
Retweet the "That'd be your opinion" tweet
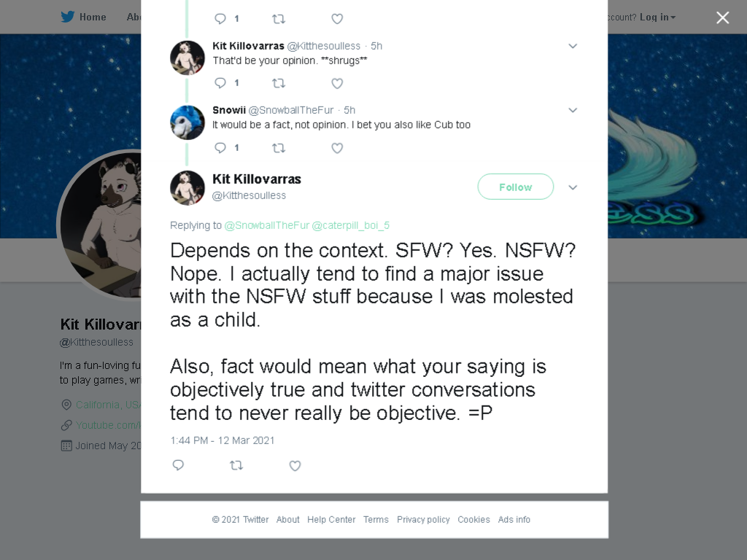[278, 83]
